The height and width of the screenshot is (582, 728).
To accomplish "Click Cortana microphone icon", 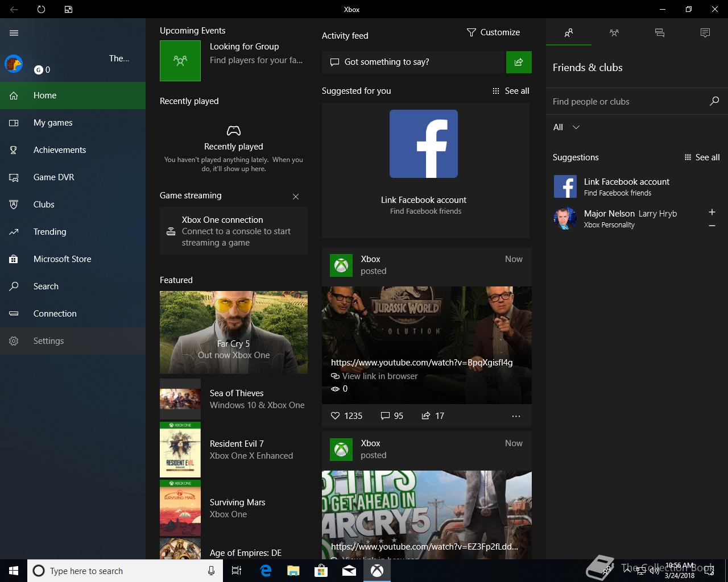I will tap(212, 571).
